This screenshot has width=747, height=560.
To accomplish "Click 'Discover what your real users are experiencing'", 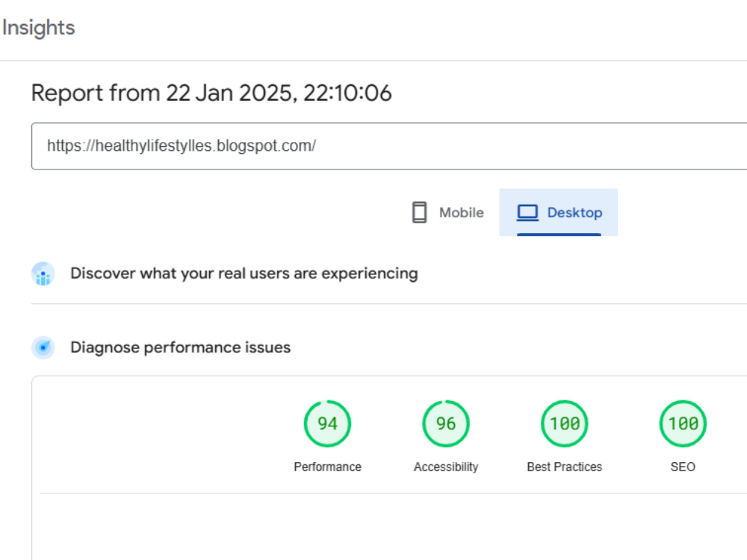I will point(244,274).
